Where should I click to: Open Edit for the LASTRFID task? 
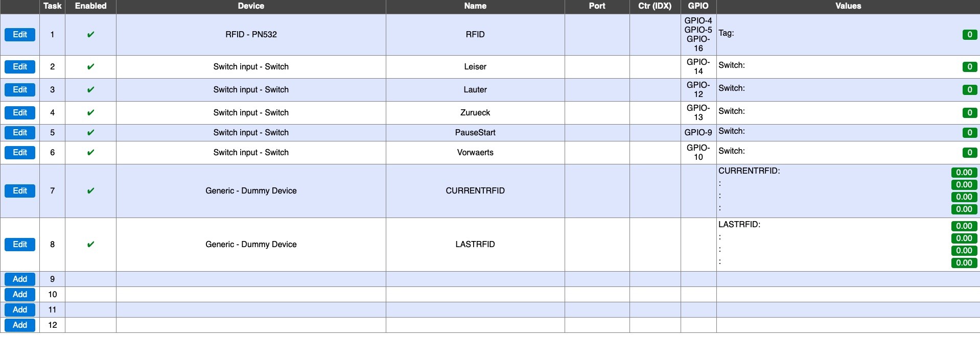pyautogui.click(x=20, y=245)
